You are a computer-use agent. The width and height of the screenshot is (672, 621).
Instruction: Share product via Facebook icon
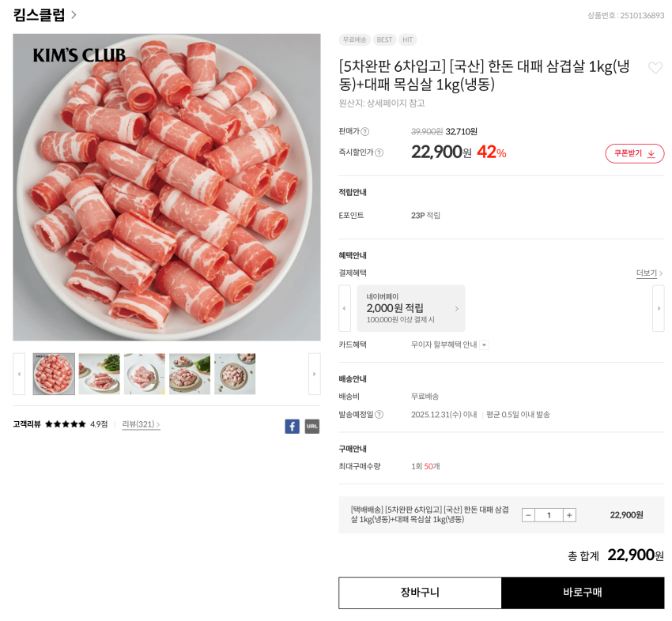click(x=292, y=426)
